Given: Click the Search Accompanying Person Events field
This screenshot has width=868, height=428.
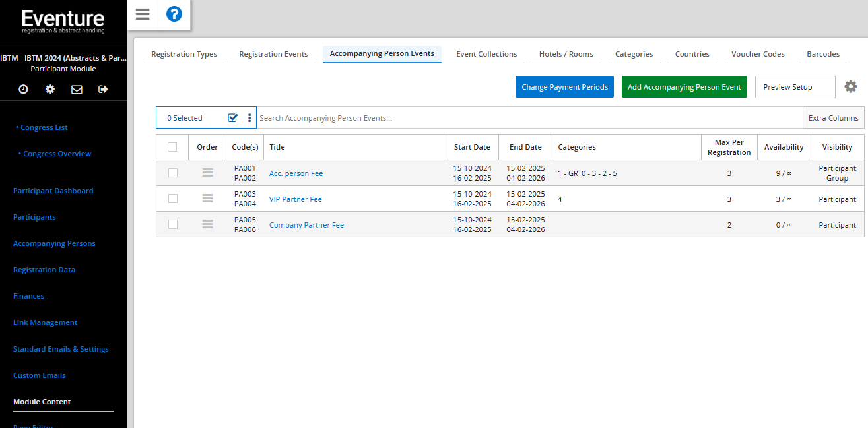Looking at the screenshot, I should 528,118.
